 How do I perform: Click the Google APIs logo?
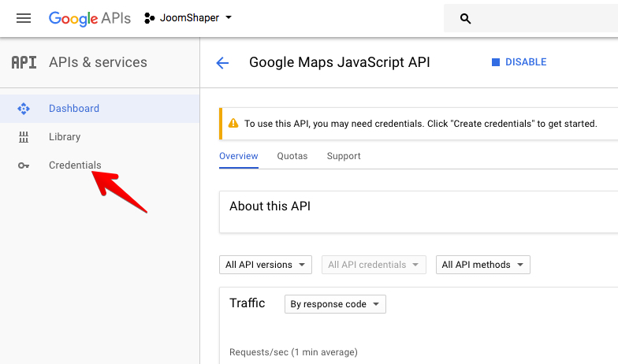(90, 18)
